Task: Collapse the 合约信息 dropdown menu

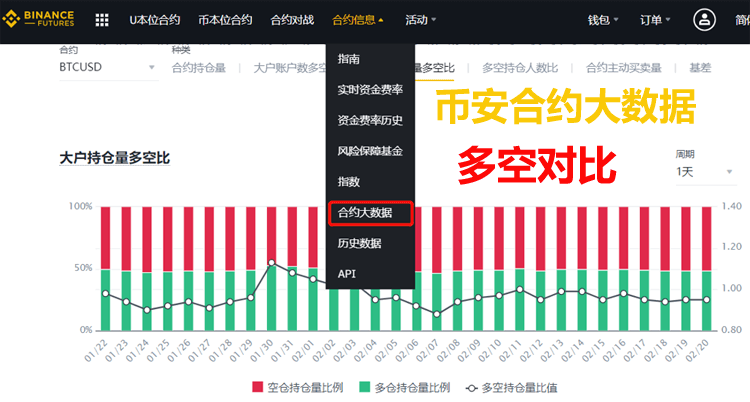Action: tap(357, 20)
